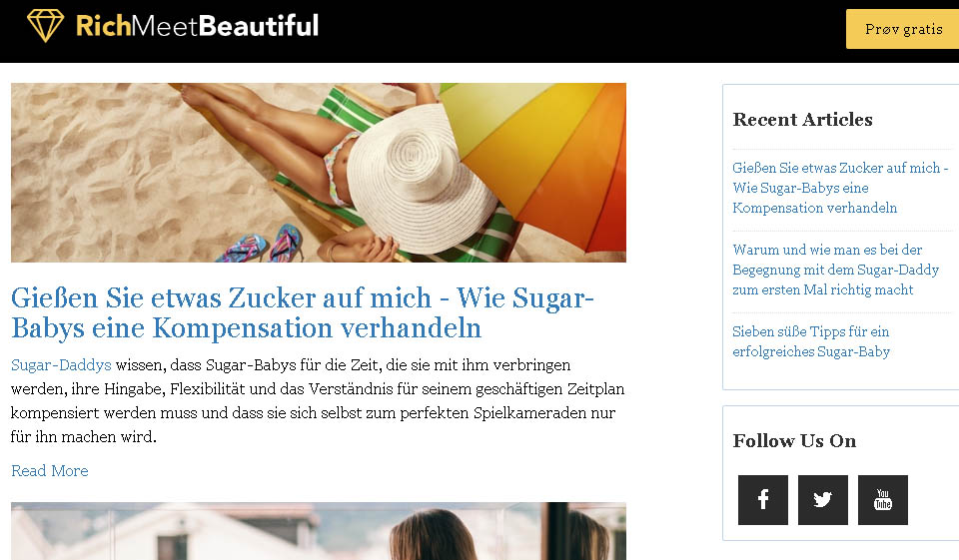Viewport: 959px width, 560px height.
Task: Click the white sun hat in photo
Action: click(422, 179)
